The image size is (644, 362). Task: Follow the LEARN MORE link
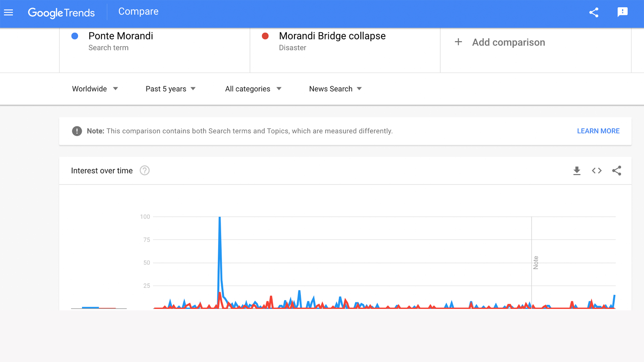(598, 131)
